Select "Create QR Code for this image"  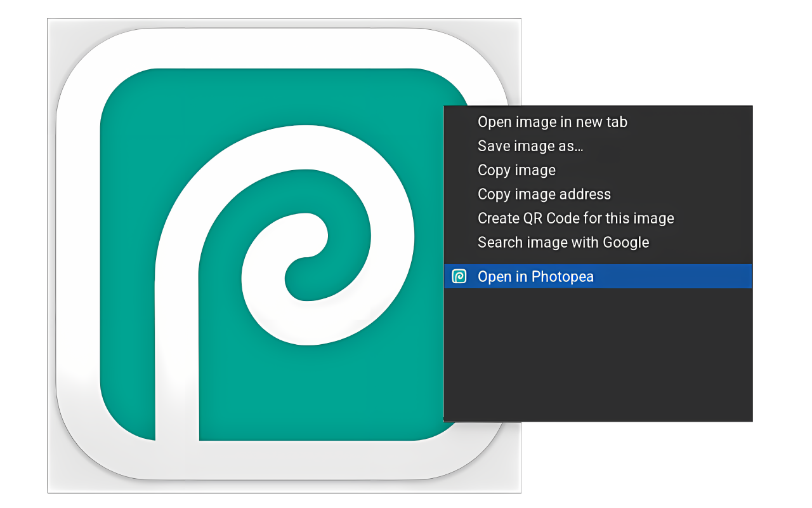[x=598, y=218]
